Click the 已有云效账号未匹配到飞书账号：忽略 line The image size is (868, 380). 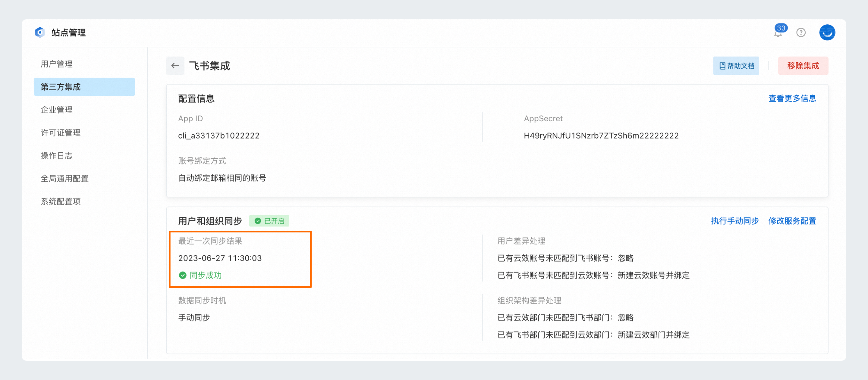pyautogui.click(x=565, y=258)
